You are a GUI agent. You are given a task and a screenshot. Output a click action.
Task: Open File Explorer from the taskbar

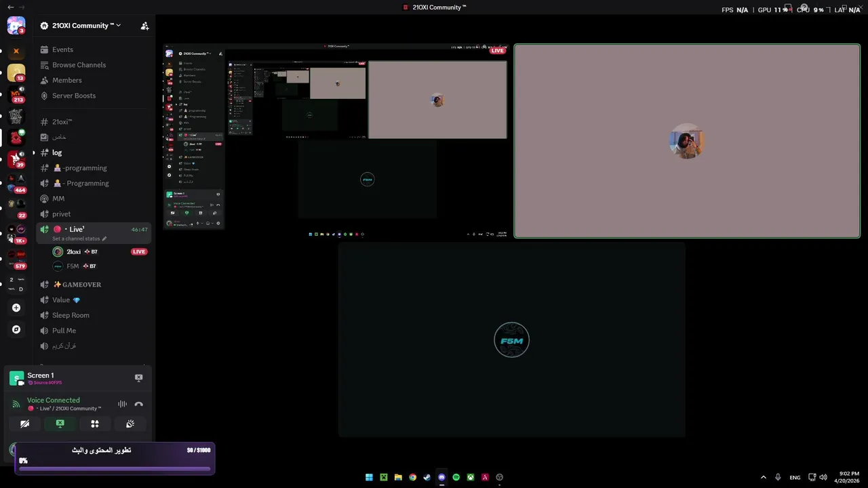coord(398,477)
